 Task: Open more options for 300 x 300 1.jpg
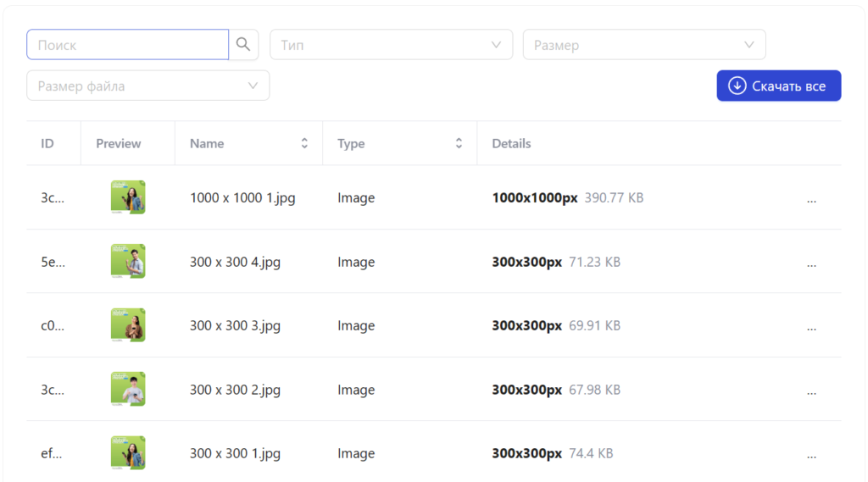click(x=811, y=457)
